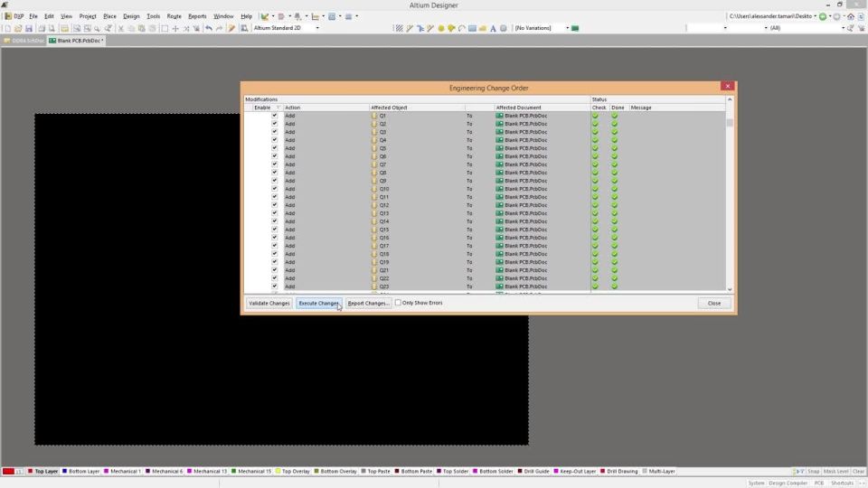The height and width of the screenshot is (488, 868).
Task: Select the Interactive Routing tool icon
Action: (410, 28)
